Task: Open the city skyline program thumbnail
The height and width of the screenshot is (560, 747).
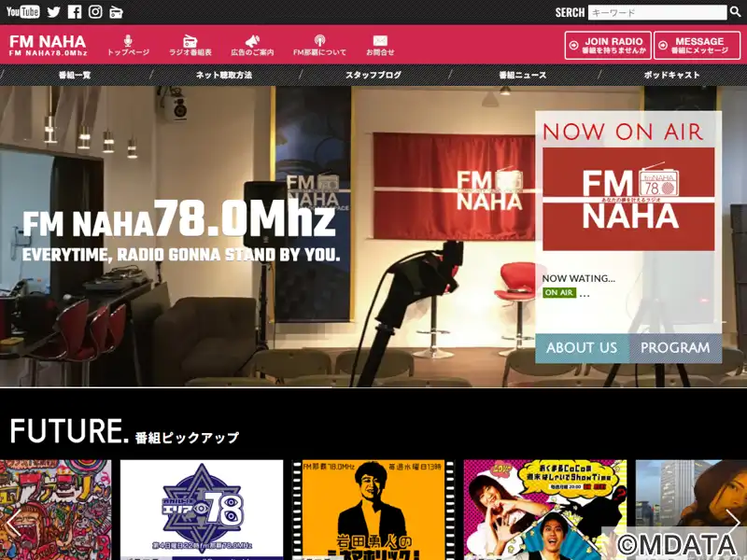Action: 691,510
